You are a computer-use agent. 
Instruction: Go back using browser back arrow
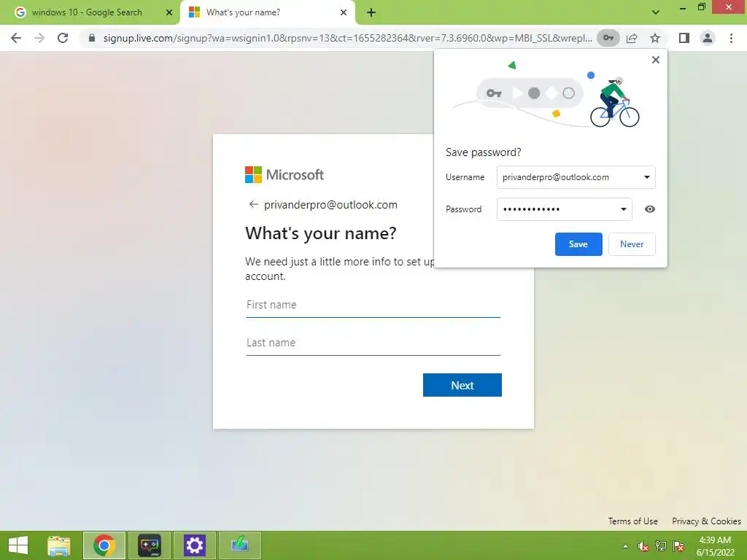16,38
